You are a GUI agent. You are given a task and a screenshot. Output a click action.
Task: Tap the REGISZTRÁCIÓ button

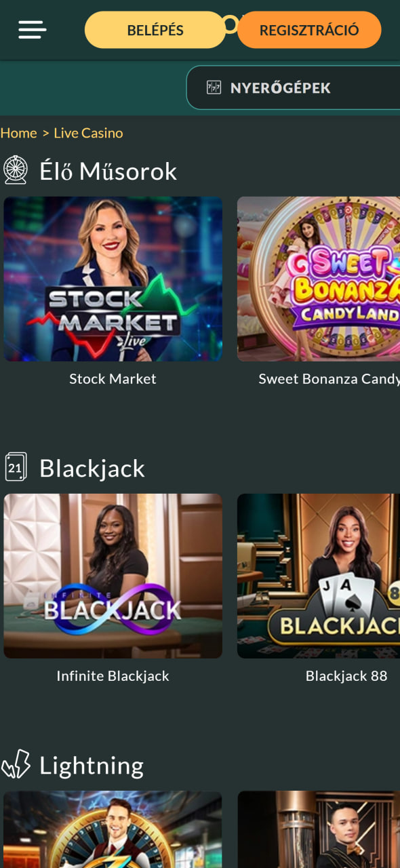point(309,30)
